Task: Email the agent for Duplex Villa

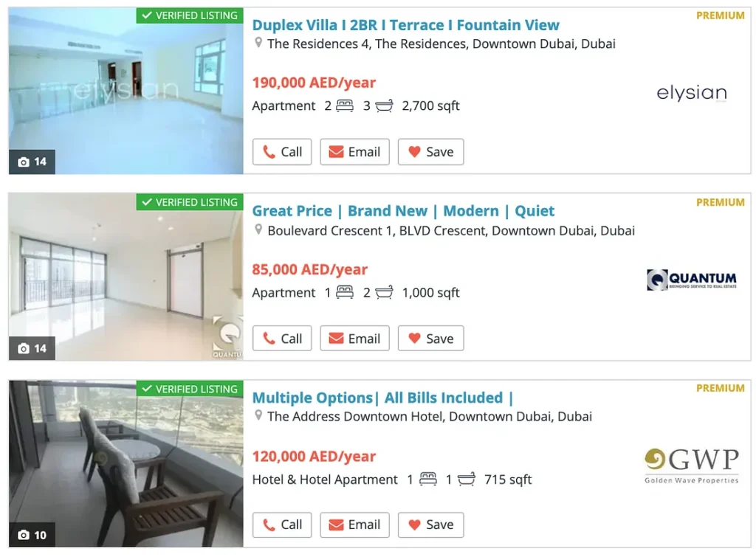Action: click(355, 152)
